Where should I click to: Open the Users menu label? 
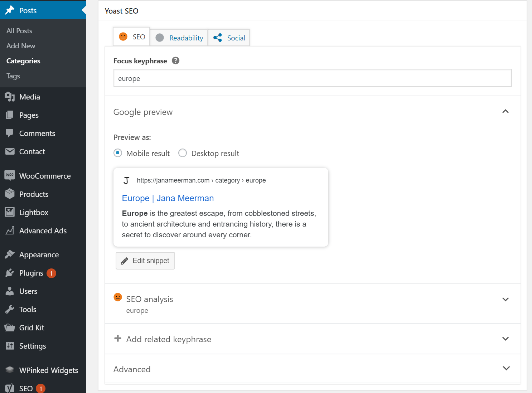pos(28,291)
